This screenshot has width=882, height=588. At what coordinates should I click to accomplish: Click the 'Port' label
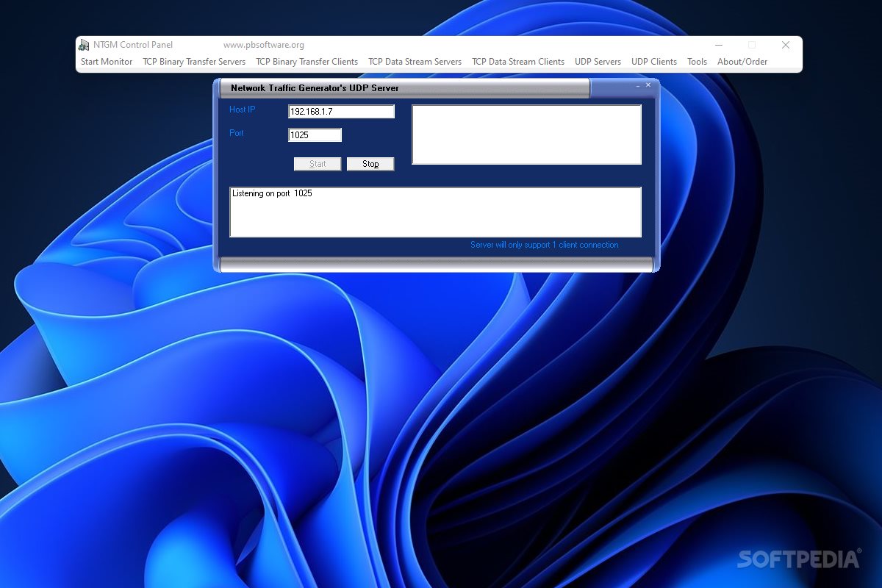[x=237, y=133]
